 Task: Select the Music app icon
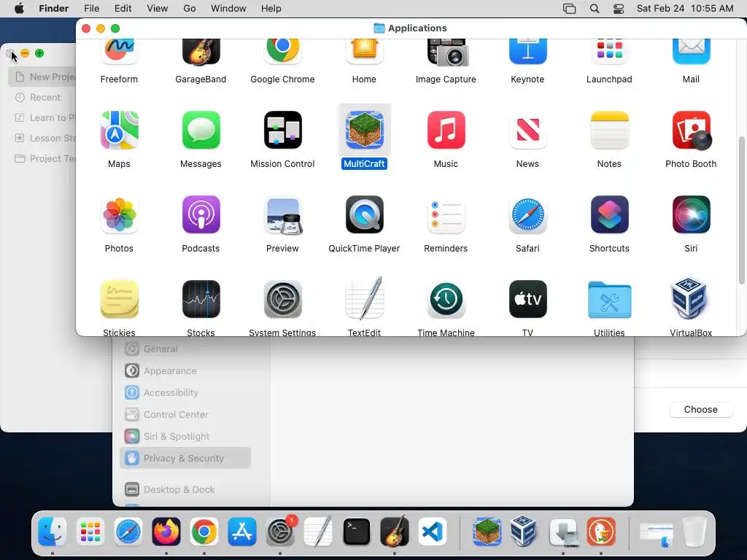(x=446, y=130)
